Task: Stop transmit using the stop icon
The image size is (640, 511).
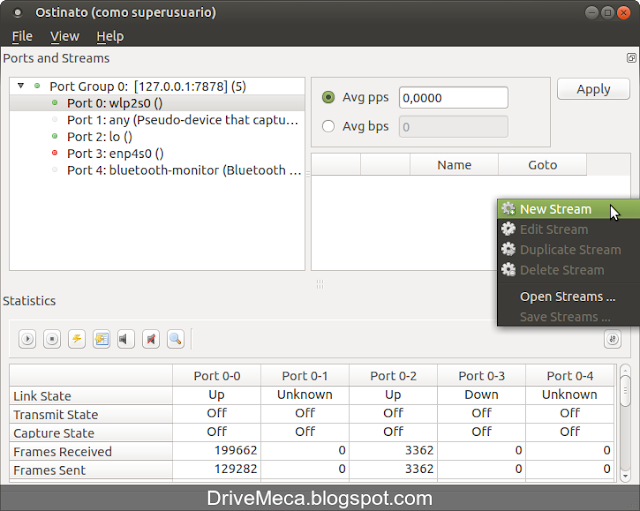Action: (52, 339)
